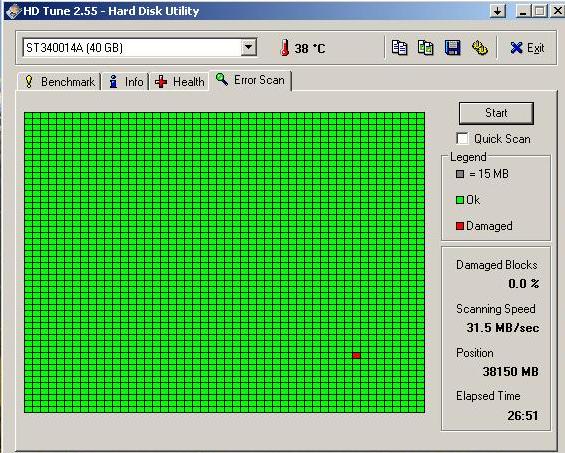
Task: Click the HD Tune title bar icon
Action: click(x=13, y=11)
